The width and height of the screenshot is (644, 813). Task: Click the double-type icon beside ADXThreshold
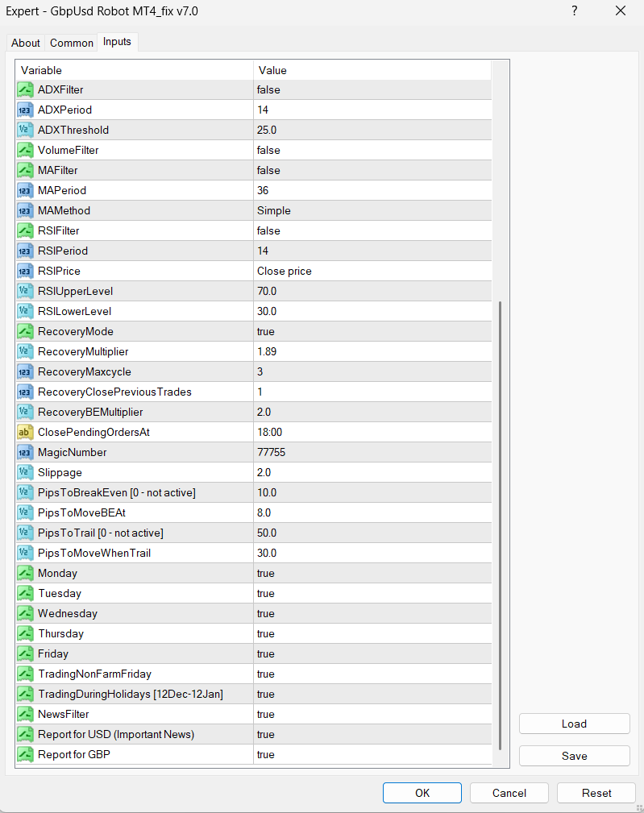pos(25,131)
